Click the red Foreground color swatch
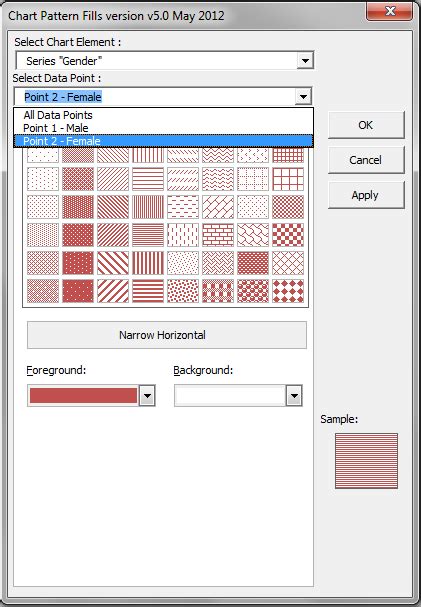 tap(84, 396)
